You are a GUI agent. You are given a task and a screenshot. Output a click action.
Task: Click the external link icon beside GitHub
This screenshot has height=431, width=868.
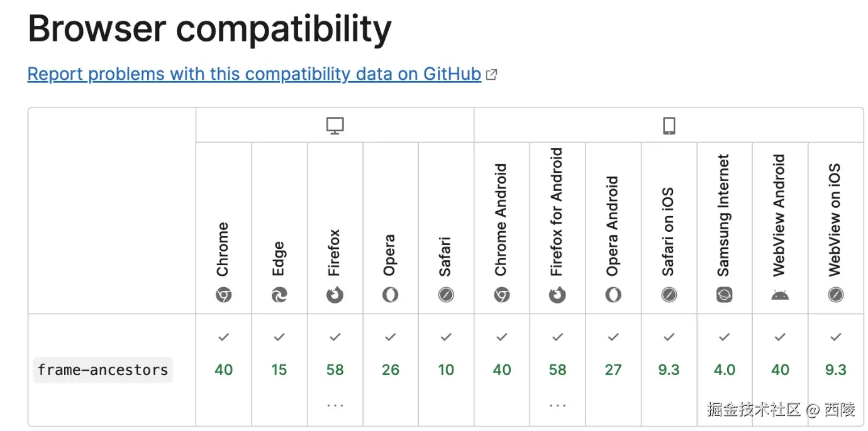492,75
